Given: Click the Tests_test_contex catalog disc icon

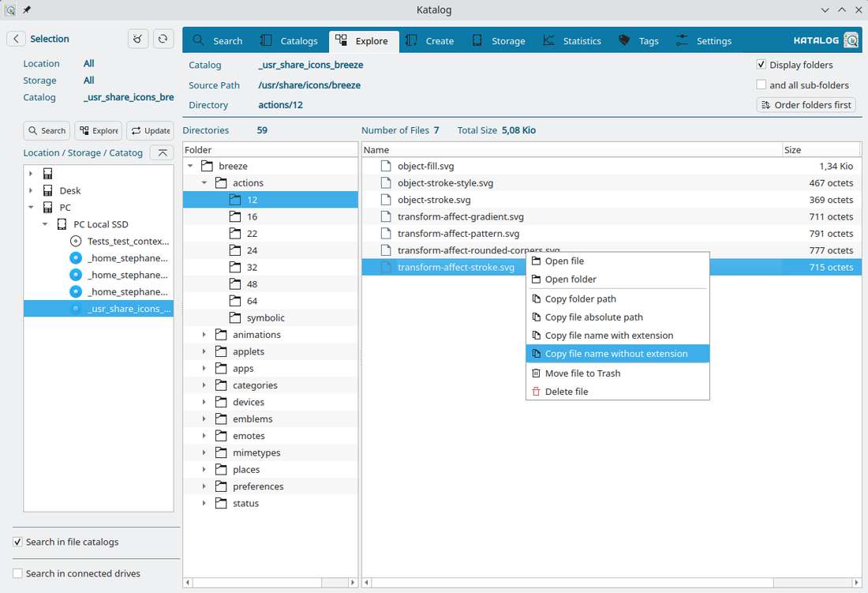Looking at the screenshot, I should click(76, 242).
